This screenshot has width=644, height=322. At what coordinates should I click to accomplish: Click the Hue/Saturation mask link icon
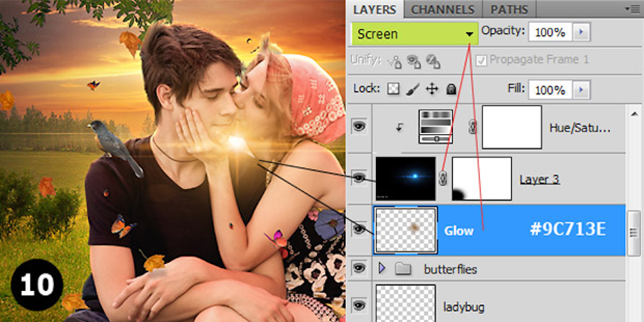472,127
